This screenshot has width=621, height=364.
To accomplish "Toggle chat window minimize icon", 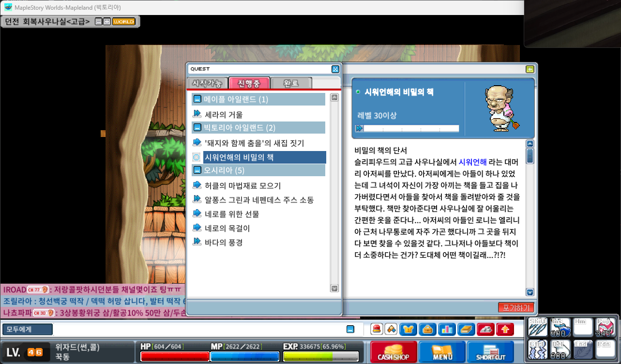I will point(350,329).
